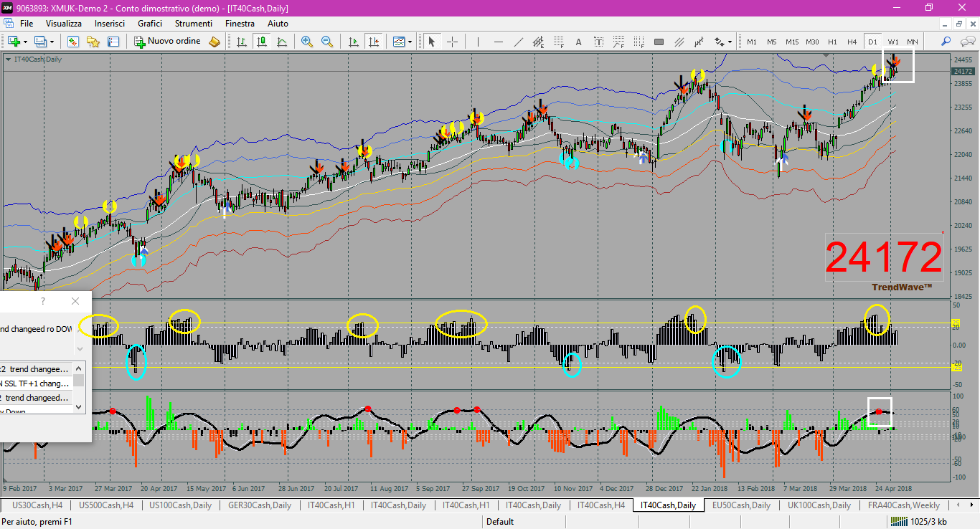Switch to candlestick chart display

[x=262, y=42]
